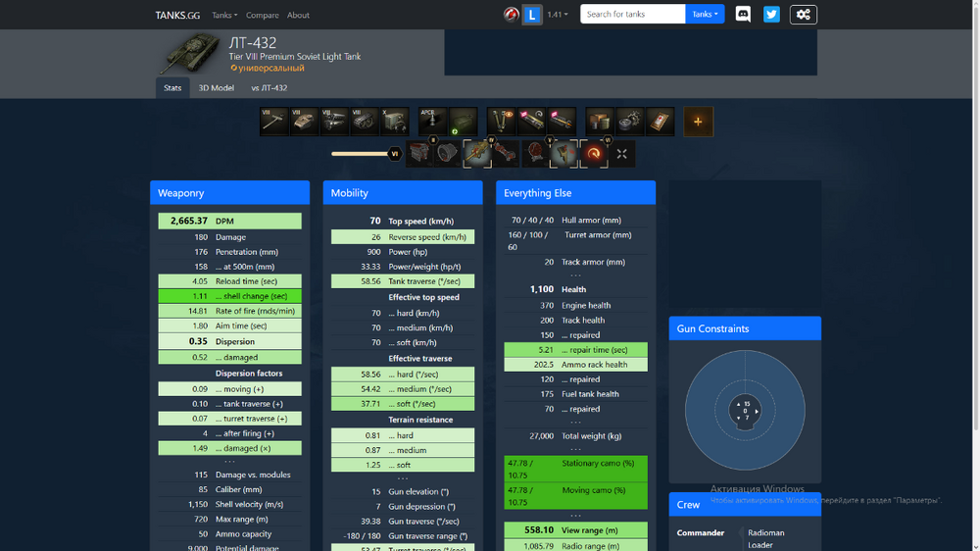The width and height of the screenshot is (980, 551).
Task: Click the gun elevation up arrow in constraints
Action: 738,404
